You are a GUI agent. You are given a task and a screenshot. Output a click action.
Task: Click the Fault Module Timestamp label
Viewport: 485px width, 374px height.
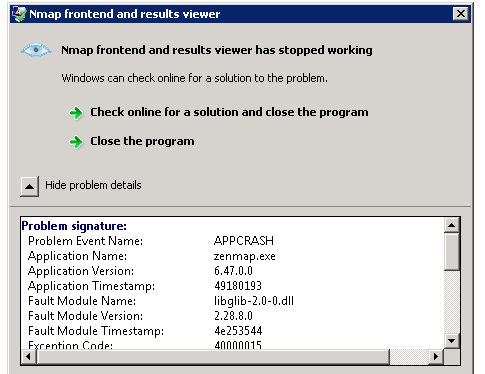click(x=96, y=331)
